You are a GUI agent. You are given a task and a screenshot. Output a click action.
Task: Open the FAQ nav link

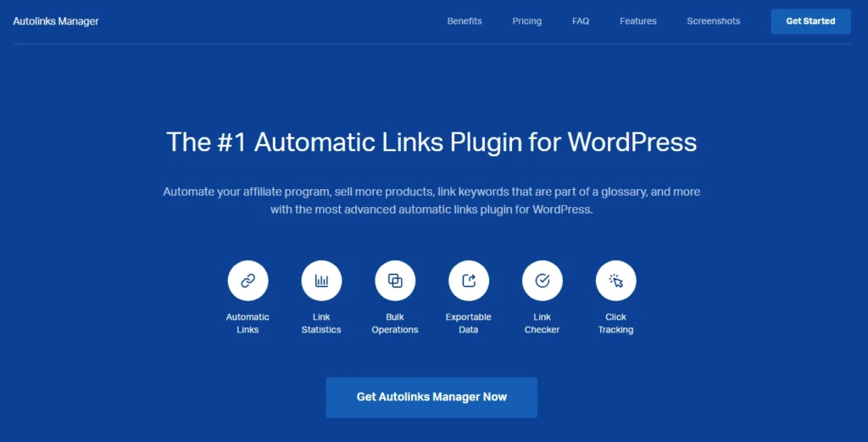(x=581, y=21)
